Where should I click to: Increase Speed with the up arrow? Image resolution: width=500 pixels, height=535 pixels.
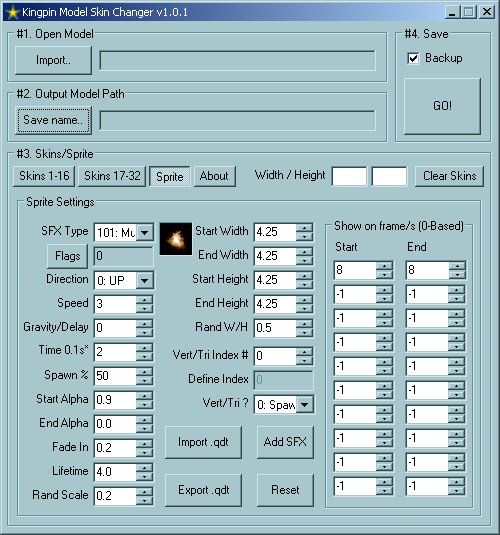point(145,300)
